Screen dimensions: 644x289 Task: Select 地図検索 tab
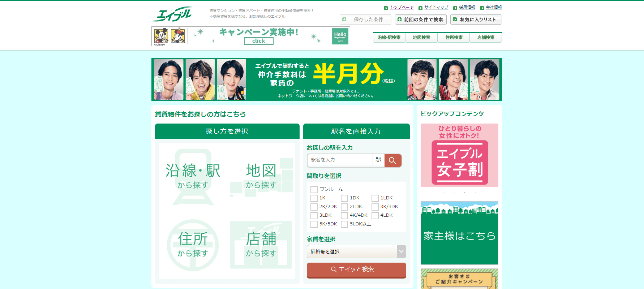[421, 38]
